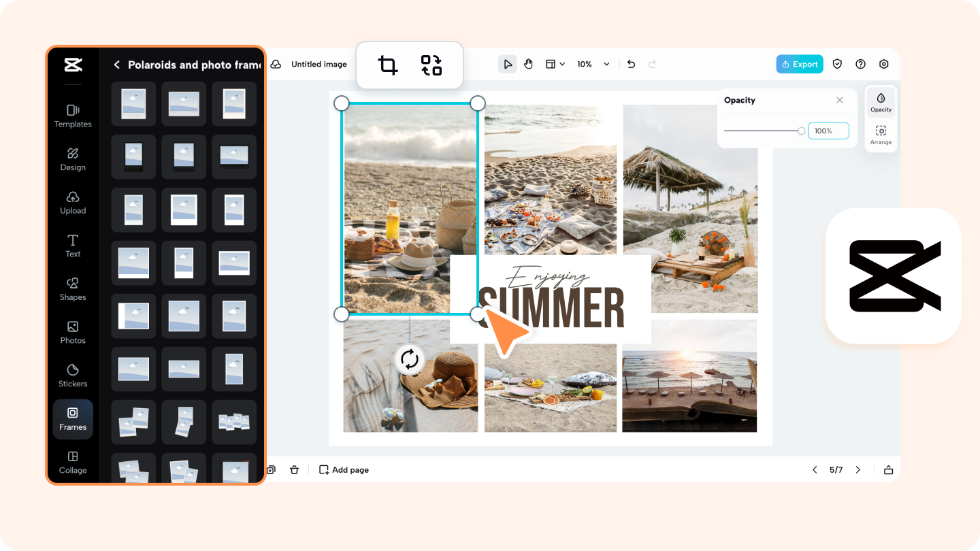This screenshot has width=980, height=551.
Task: Go back from Polaroids and photo frames
Action: coord(116,65)
